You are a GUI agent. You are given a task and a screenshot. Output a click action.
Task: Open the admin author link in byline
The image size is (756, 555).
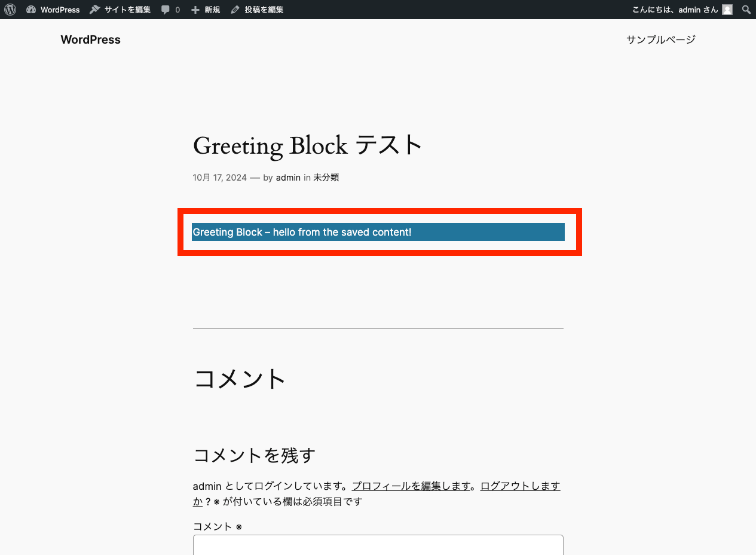[x=288, y=178]
